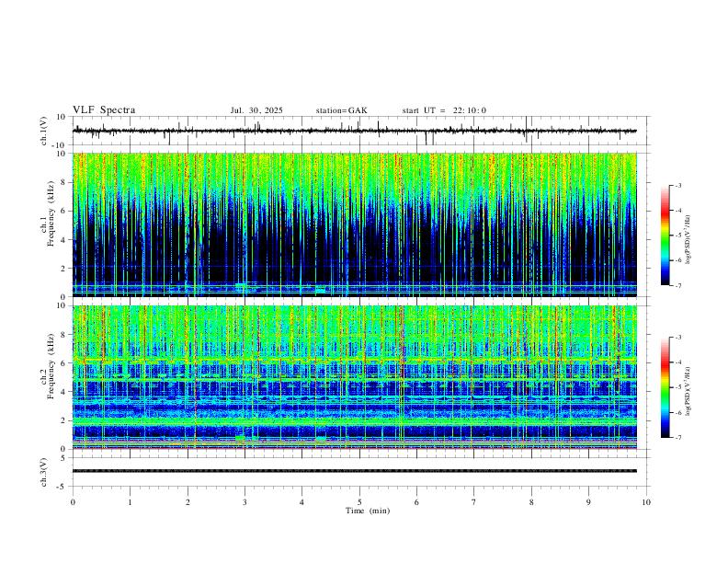The height and width of the screenshot is (563, 728).
Task: Click the "6" kHz tick on ch.2 spectrogram
Action: pos(64,363)
